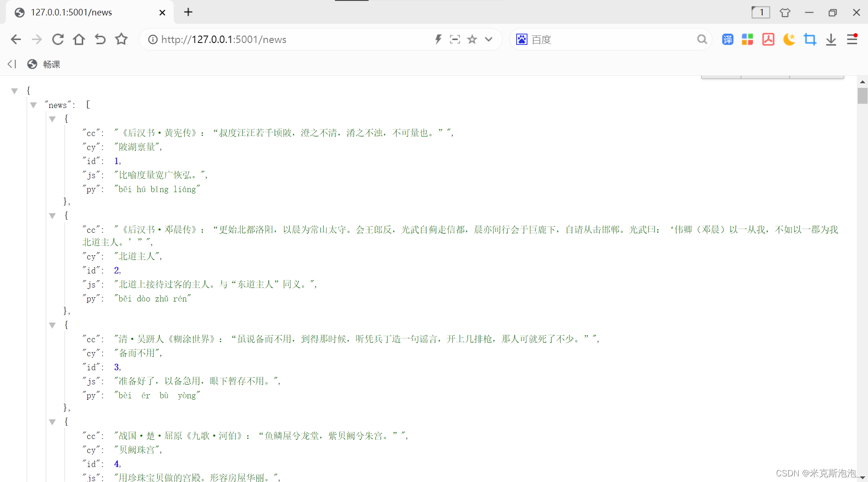Open a new browser tab

click(x=188, y=12)
